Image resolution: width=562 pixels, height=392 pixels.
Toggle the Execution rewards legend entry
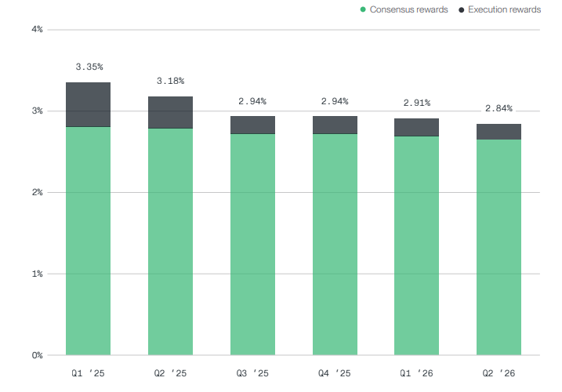(499, 9)
